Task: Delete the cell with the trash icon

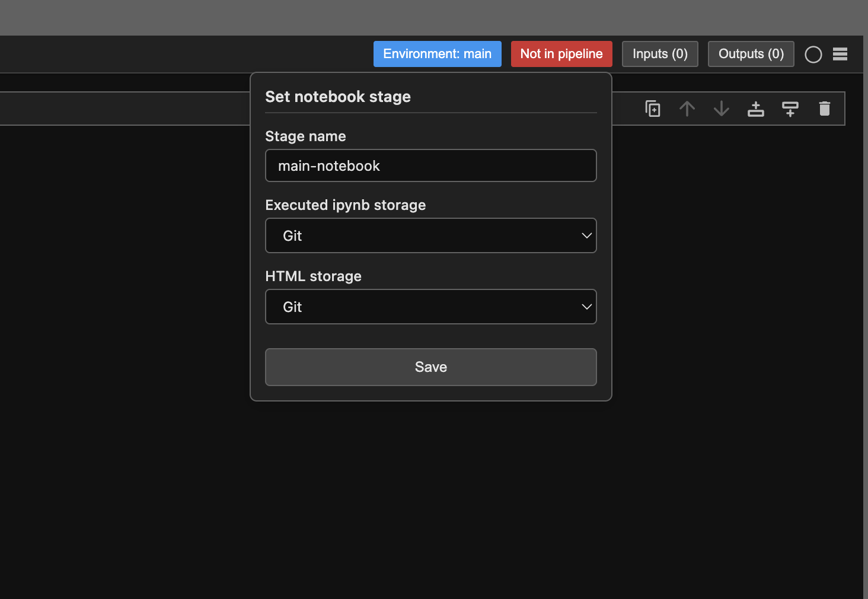Action: [825, 109]
